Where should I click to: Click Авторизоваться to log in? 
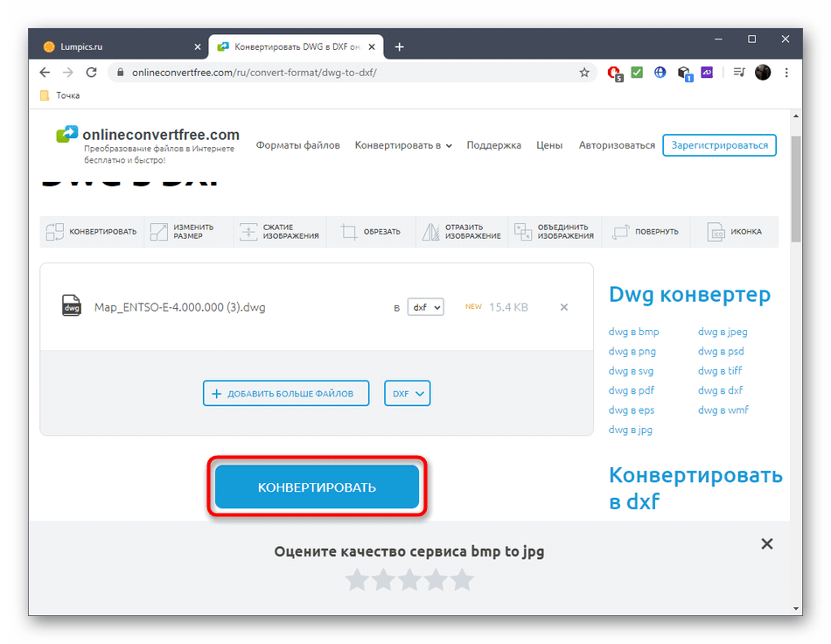(617, 145)
